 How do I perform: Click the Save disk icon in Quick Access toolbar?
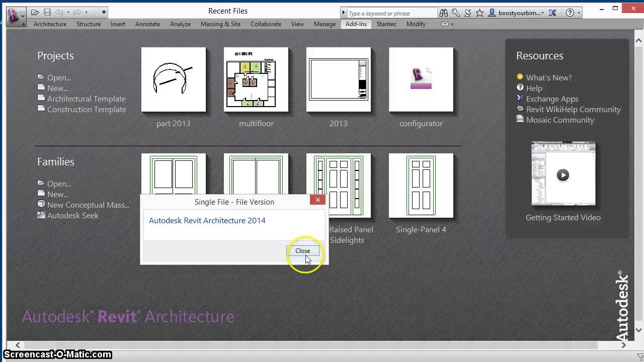(47, 12)
